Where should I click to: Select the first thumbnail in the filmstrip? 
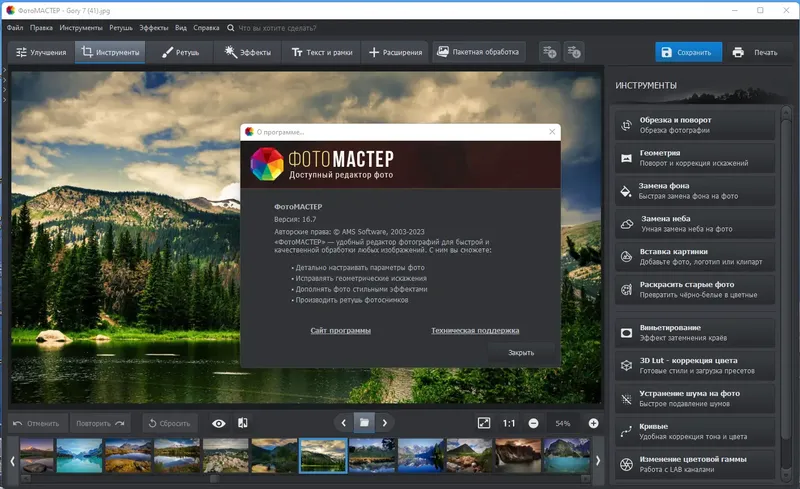[x=36, y=455]
